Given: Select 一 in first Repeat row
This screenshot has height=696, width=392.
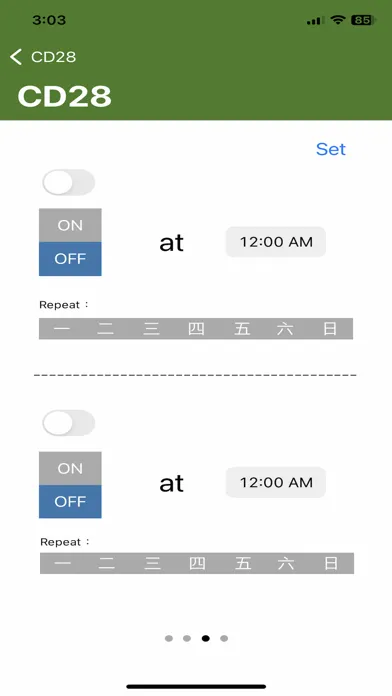Looking at the screenshot, I should click(62, 329).
